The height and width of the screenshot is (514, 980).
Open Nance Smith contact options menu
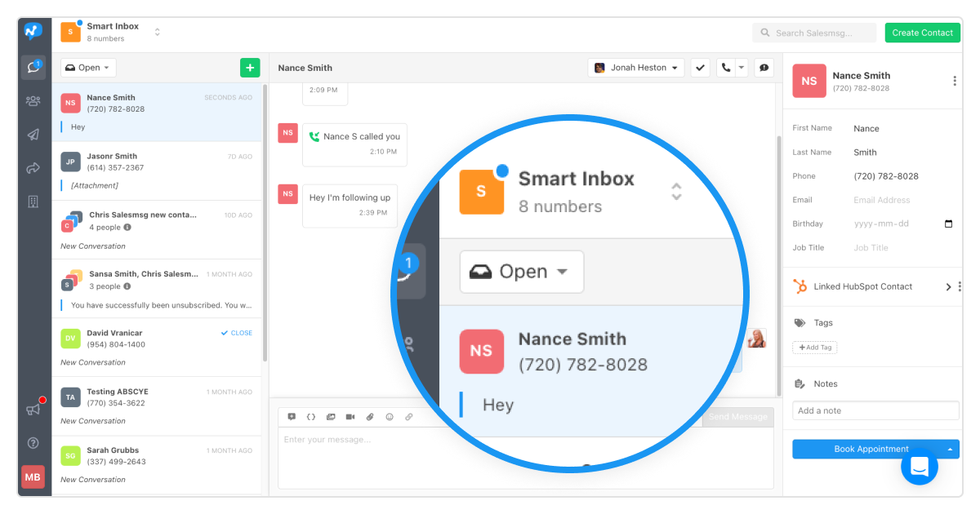pos(955,81)
